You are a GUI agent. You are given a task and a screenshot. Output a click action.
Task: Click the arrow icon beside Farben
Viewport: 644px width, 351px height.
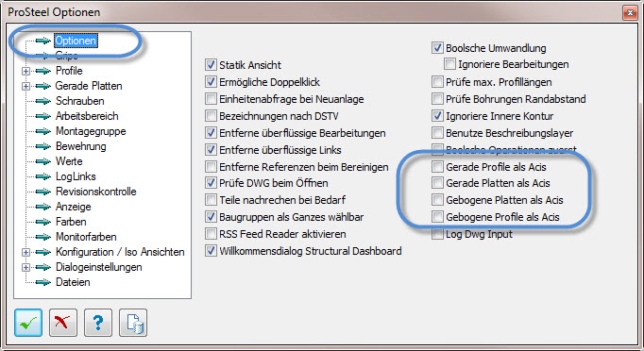43,222
